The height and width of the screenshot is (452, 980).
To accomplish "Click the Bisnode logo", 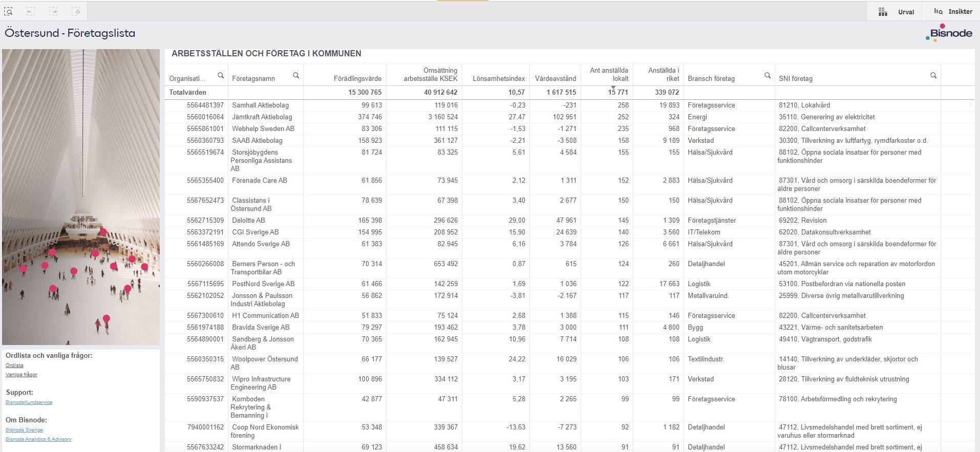I will pos(949,32).
